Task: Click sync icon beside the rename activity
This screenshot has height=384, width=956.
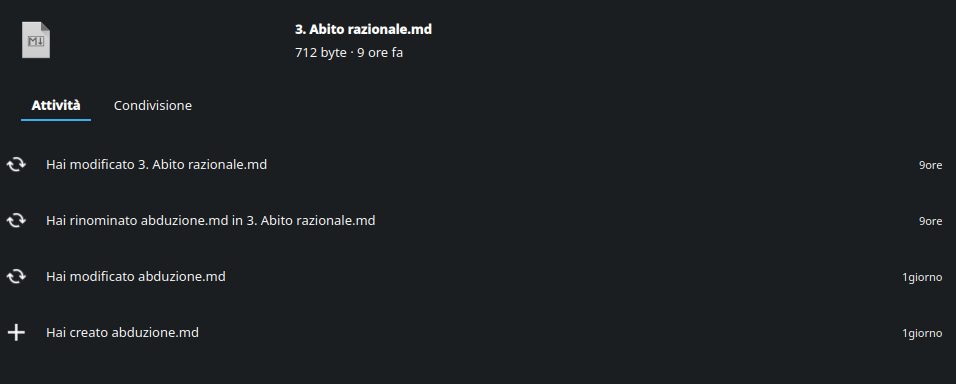Action: point(16,220)
